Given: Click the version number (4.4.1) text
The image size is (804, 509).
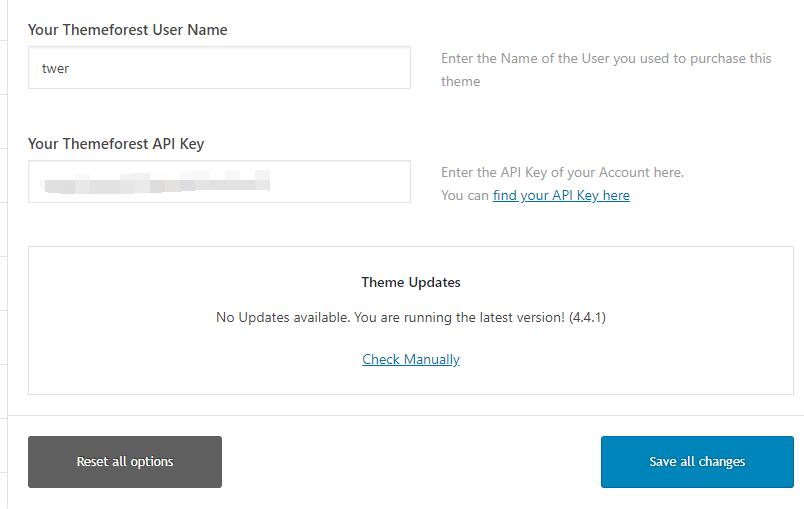Looking at the screenshot, I should click(x=587, y=318).
